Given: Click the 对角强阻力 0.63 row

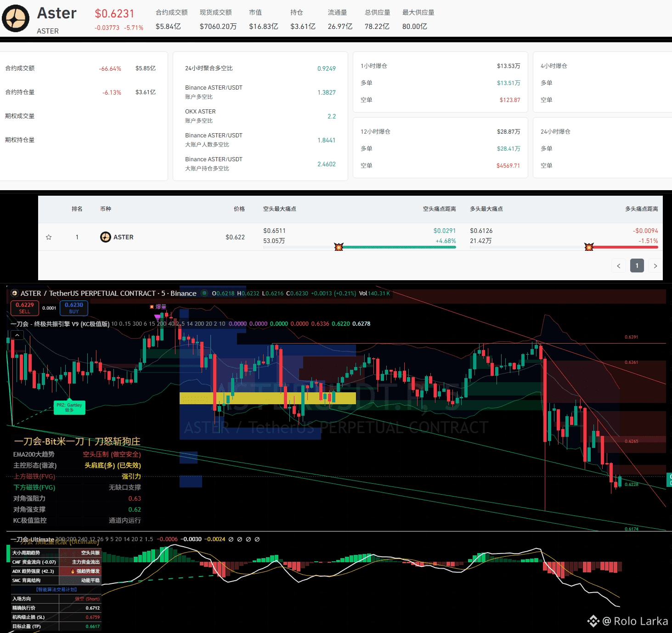Looking at the screenshot, I should coord(77,498).
